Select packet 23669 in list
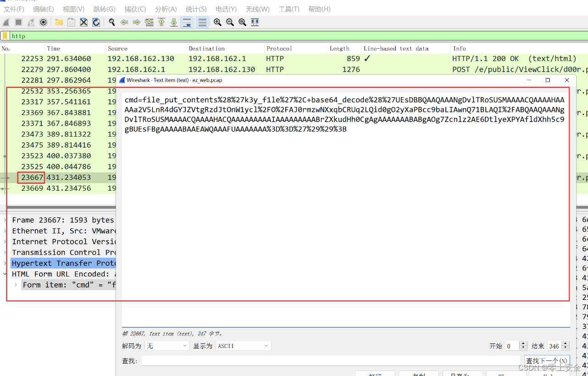The image size is (588, 376). [58, 188]
